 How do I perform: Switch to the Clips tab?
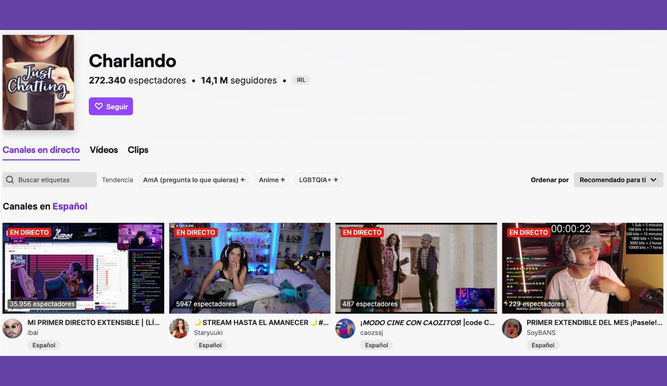tap(138, 150)
